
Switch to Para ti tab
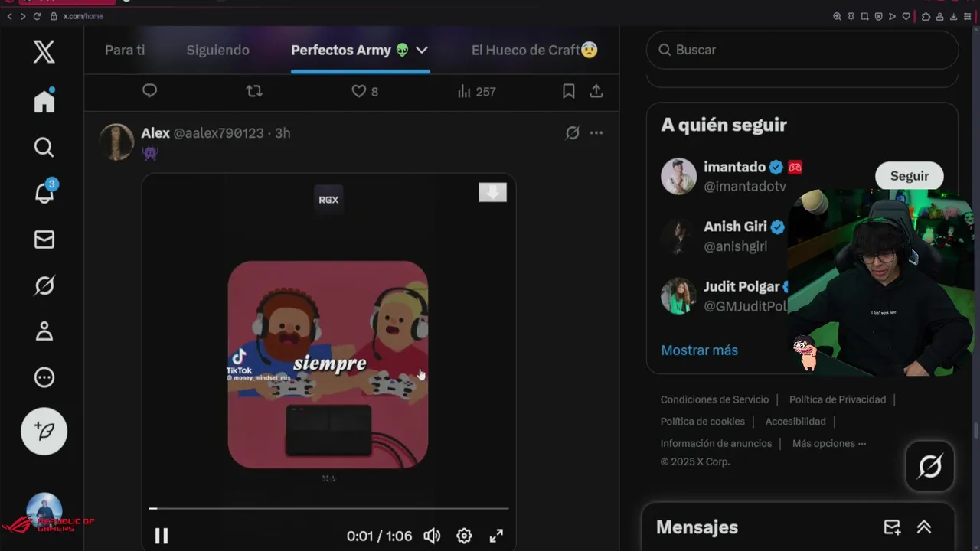(125, 50)
